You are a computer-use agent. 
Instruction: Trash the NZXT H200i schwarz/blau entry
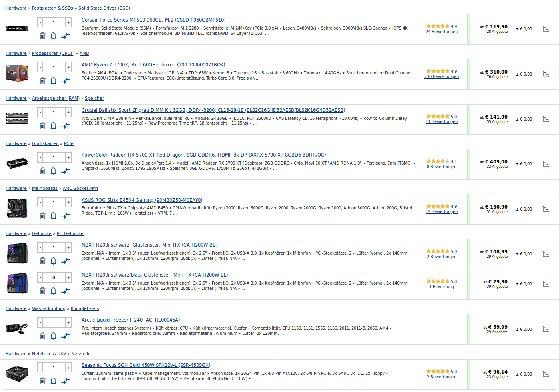[x=42, y=291]
